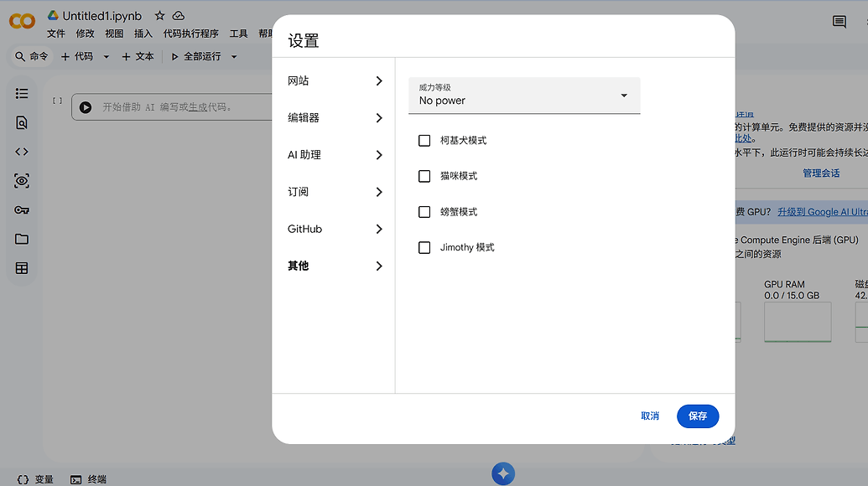868x486 pixels.
Task: Click the 管理会话 link
Action: [x=821, y=173]
